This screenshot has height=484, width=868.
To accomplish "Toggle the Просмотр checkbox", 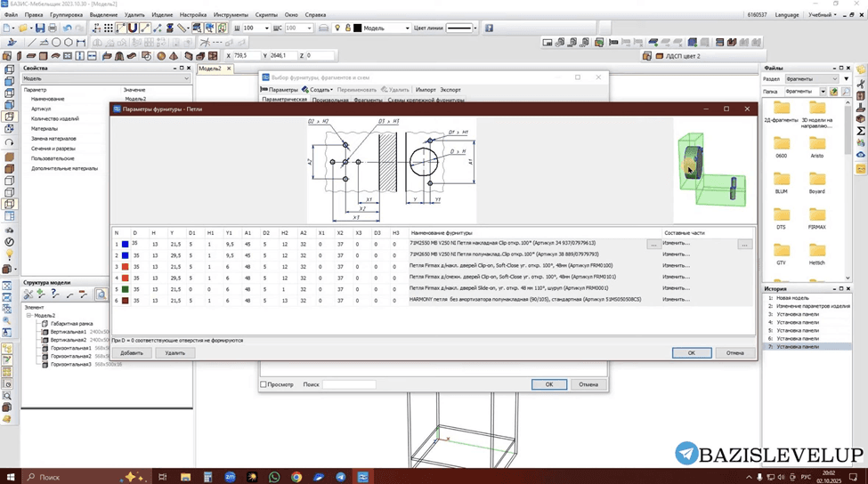I will coord(264,384).
